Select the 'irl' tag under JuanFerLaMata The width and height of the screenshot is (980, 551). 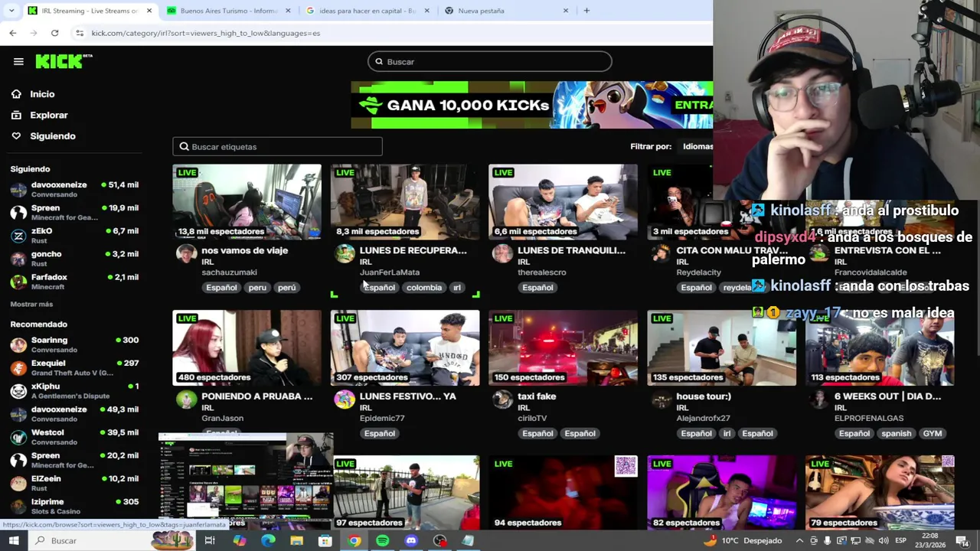[x=457, y=288]
